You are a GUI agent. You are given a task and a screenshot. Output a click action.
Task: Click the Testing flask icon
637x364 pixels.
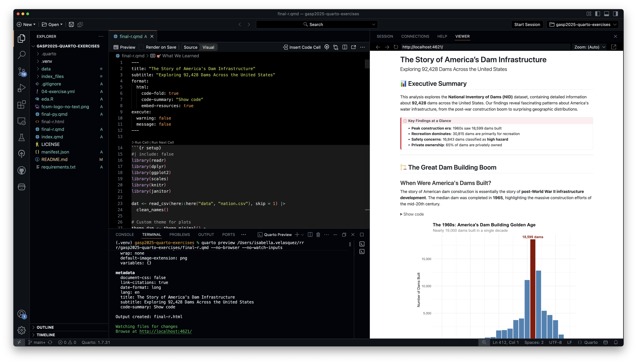pyautogui.click(x=21, y=138)
